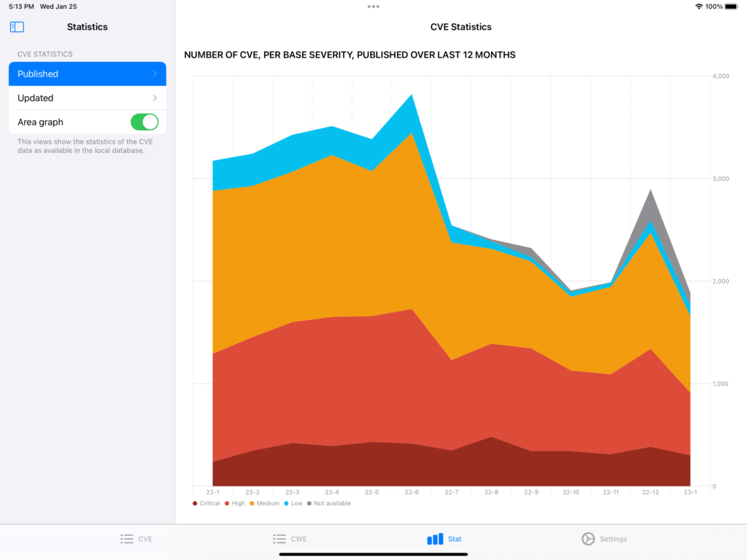Tap the Wi-Fi icon in status bar
This screenshot has width=747, height=560.
point(699,7)
